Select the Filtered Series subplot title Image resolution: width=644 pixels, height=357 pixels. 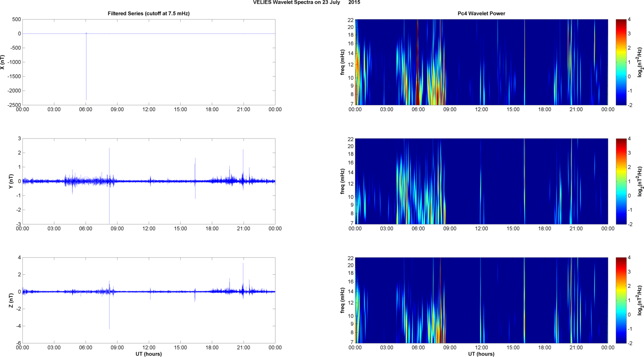coord(148,13)
